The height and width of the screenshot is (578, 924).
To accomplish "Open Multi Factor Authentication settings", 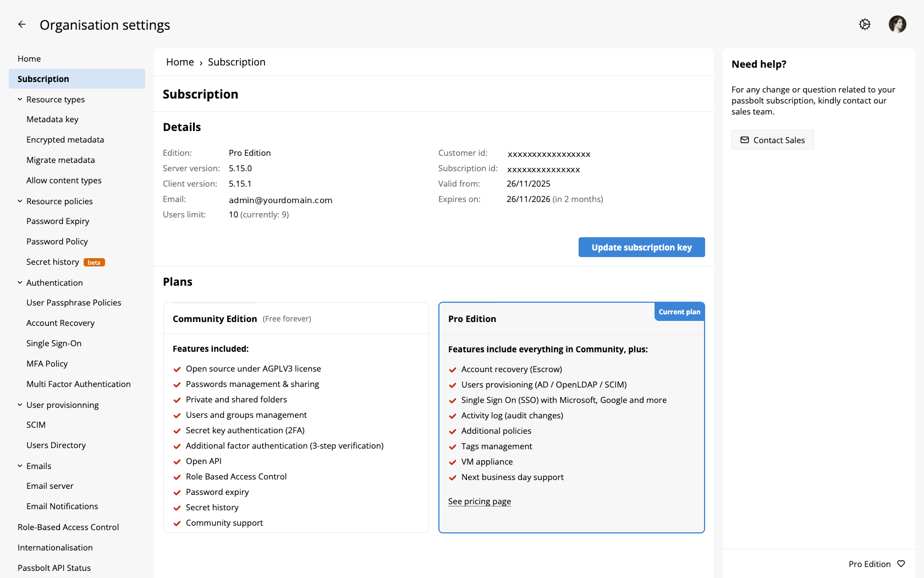I will tap(79, 384).
